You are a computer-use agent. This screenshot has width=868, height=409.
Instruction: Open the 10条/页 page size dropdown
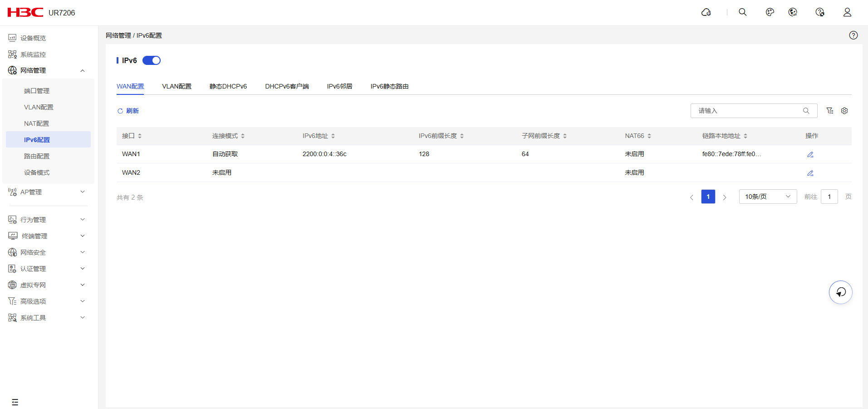click(767, 197)
